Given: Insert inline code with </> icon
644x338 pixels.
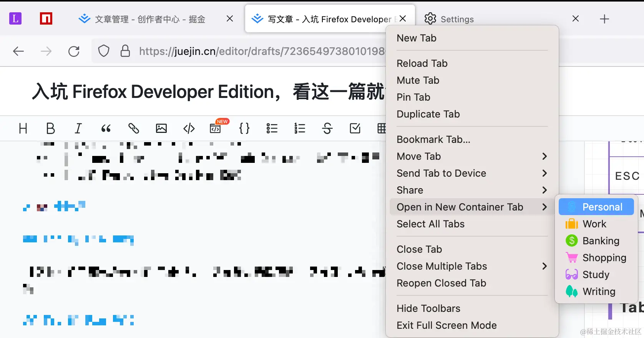Looking at the screenshot, I should tap(189, 128).
